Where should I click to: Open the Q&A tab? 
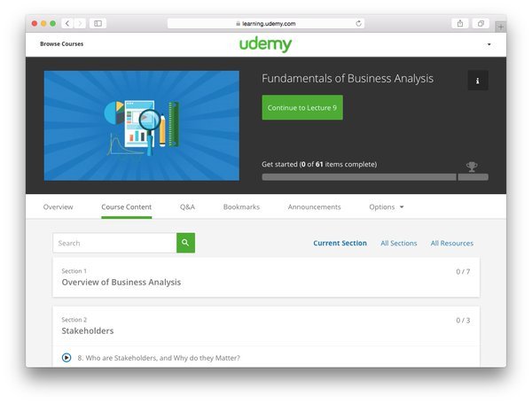[188, 206]
